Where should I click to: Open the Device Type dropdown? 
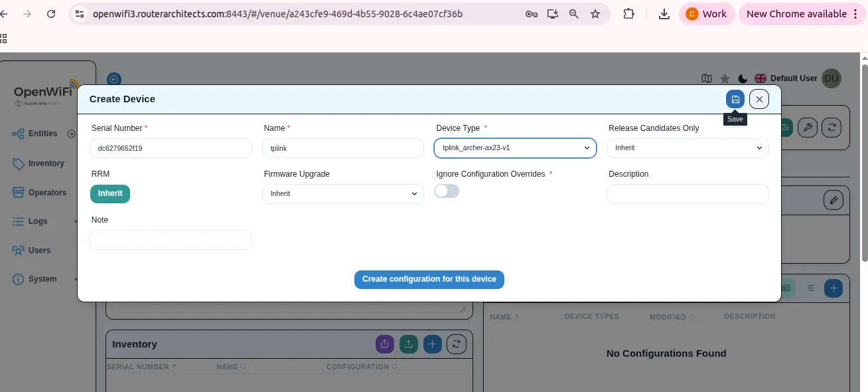coord(515,148)
